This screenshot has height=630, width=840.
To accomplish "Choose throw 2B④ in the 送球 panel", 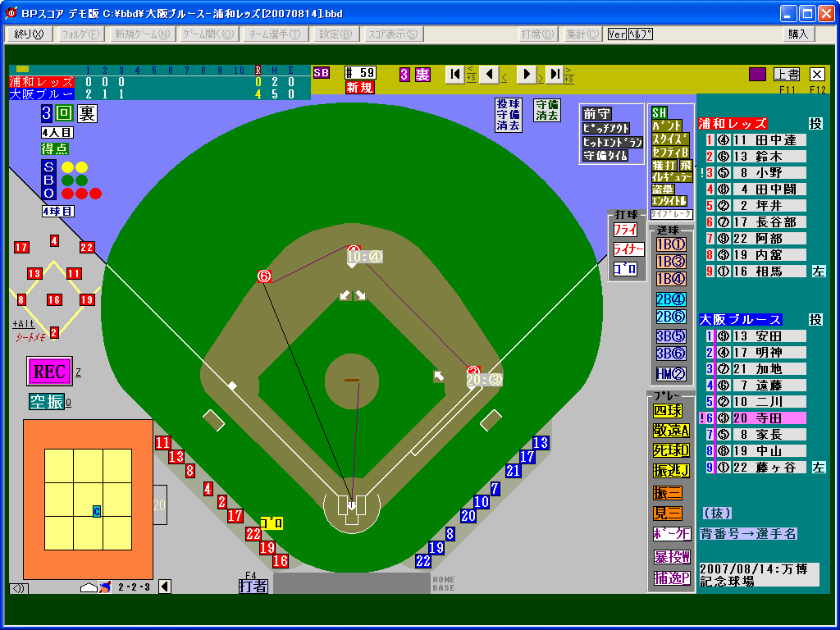I will tap(671, 299).
